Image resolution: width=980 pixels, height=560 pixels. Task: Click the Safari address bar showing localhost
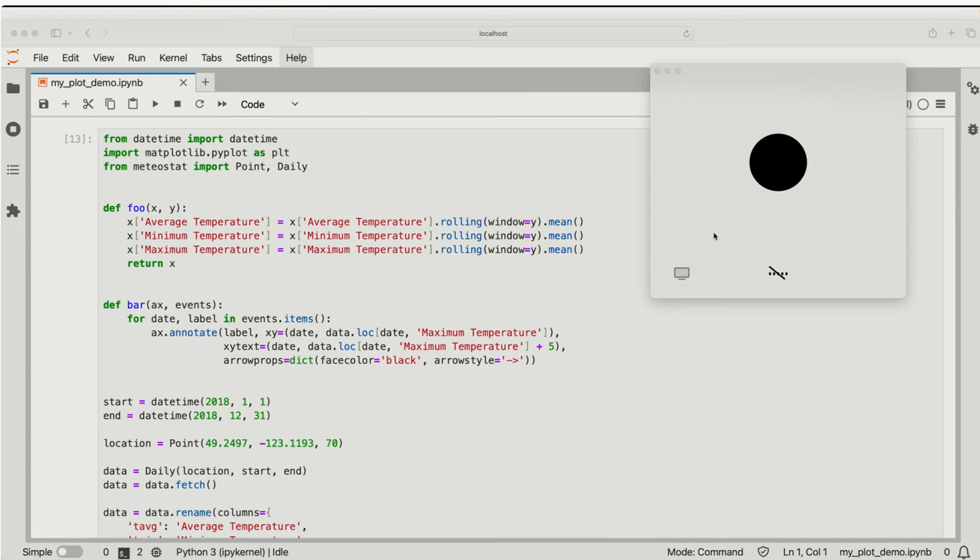pyautogui.click(x=493, y=34)
